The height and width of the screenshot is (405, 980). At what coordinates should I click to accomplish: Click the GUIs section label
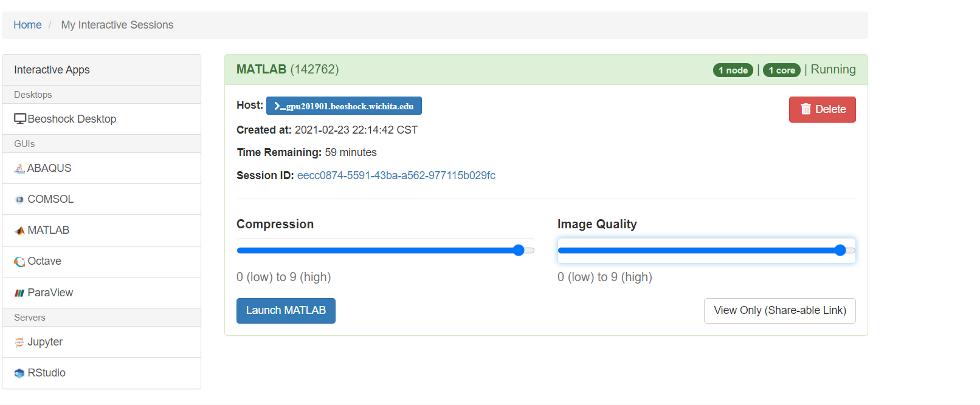click(24, 144)
